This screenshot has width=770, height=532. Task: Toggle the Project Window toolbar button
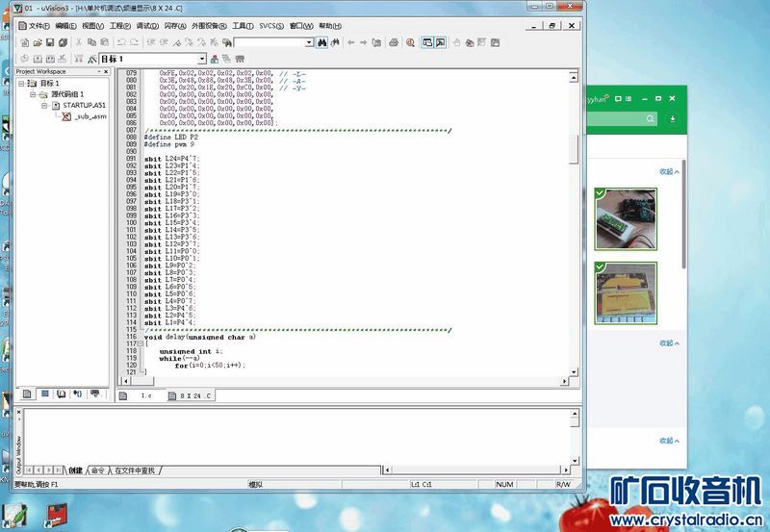pos(427,42)
